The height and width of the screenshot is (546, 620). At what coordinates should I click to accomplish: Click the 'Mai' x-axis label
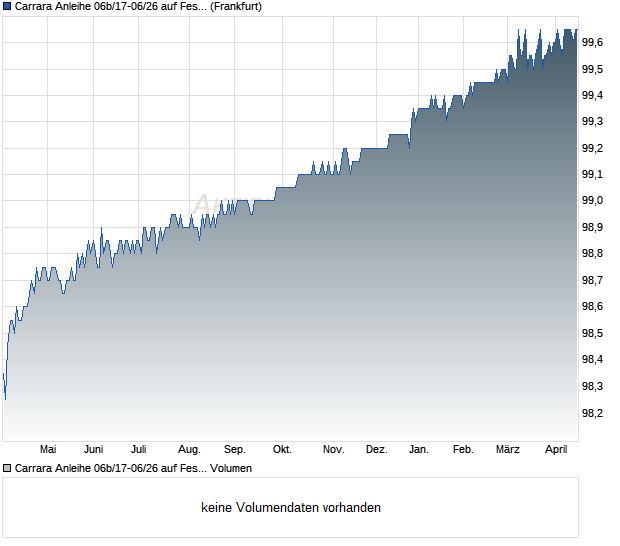pyautogui.click(x=48, y=450)
